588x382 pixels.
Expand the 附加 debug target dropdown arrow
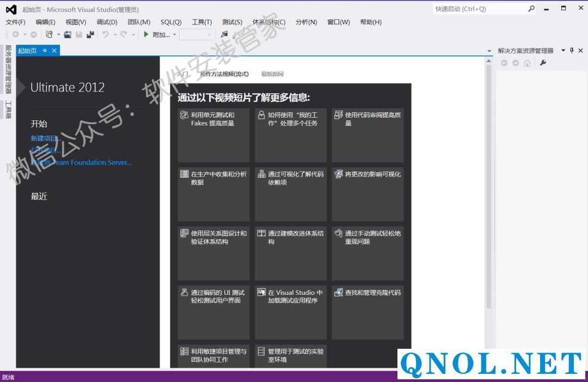click(174, 34)
